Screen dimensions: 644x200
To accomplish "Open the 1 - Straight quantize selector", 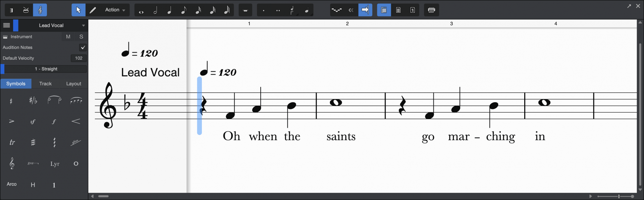I will point(46,69).
